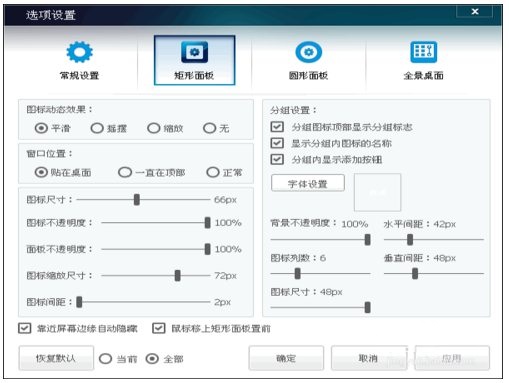Select 贴在桌面 window position
Viewport: 509px width, 383px height.
(41, 172)
